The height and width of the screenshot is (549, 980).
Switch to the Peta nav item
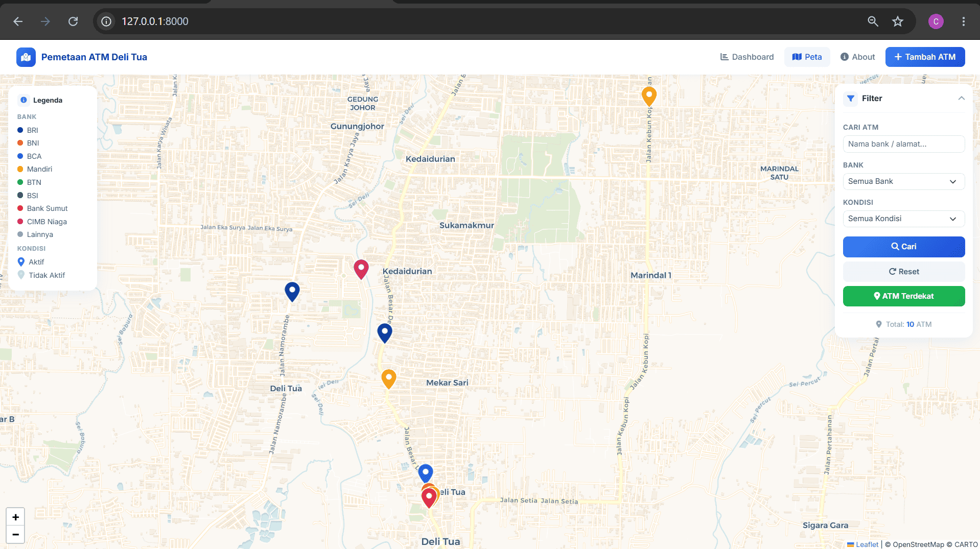[807, 57]
